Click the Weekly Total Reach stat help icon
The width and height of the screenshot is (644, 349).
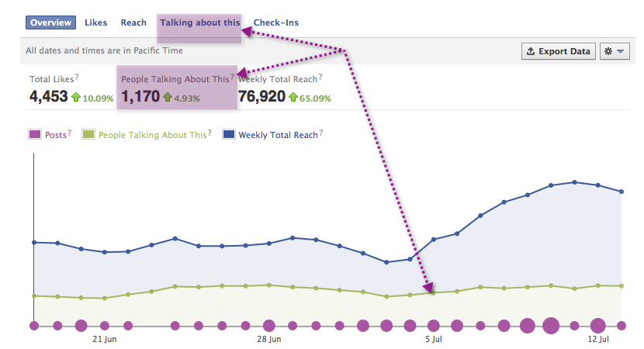(x=320, y=77)
